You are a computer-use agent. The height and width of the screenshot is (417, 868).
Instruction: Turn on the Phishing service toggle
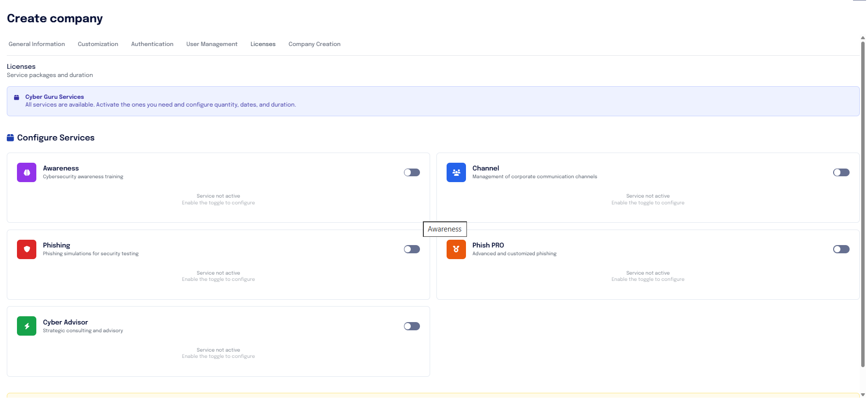coord(412,249)
